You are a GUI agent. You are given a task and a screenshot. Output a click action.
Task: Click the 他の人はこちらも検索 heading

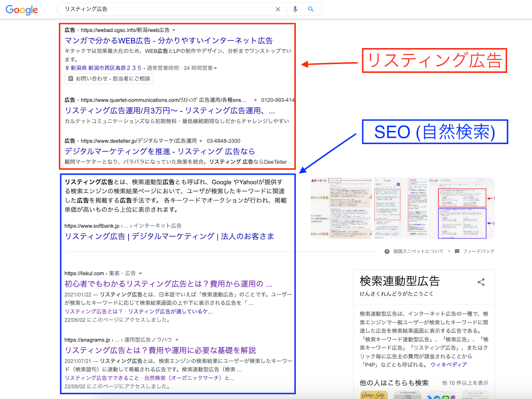coord(394,383)
